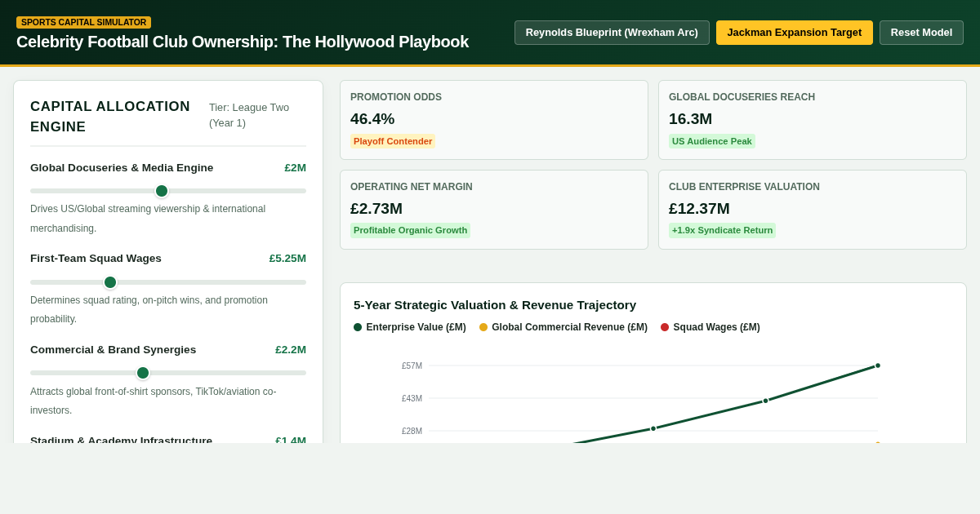Click the enterprise value point near £43M
Screen dimensions: 980x514
[x=766, y=401]
